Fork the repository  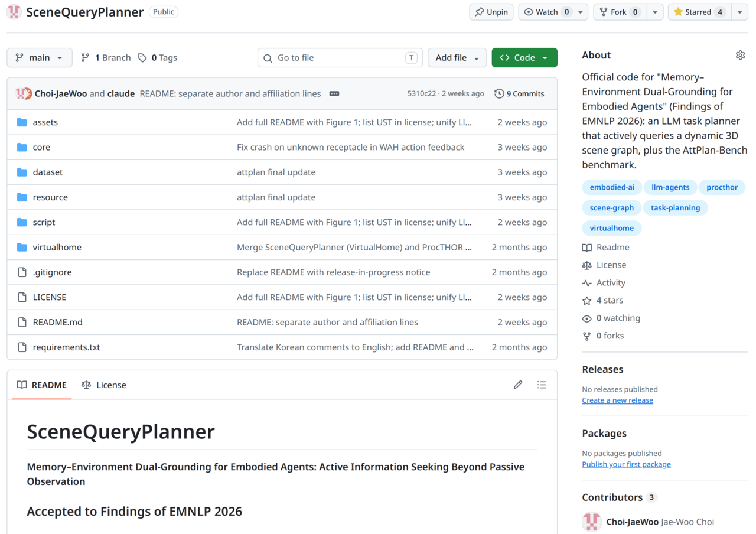[620, 12]
